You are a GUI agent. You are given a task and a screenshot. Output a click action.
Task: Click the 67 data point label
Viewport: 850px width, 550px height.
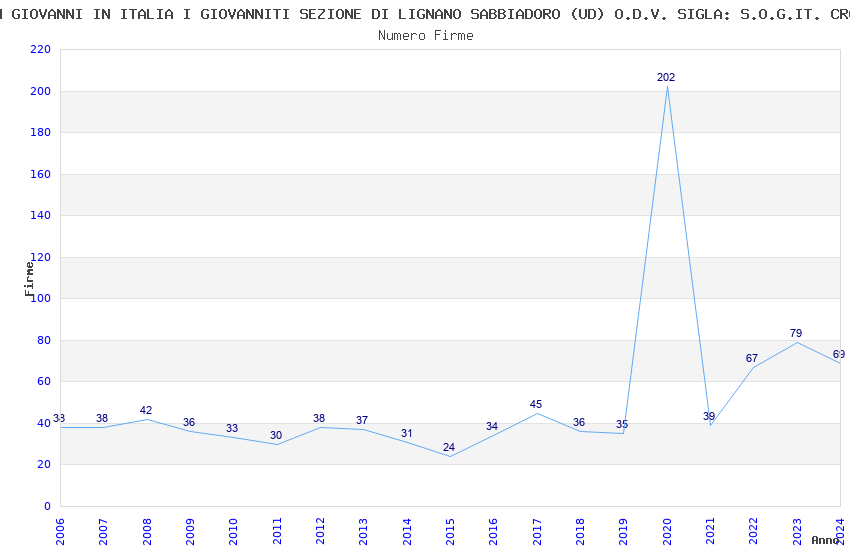(x=752, y=358)
